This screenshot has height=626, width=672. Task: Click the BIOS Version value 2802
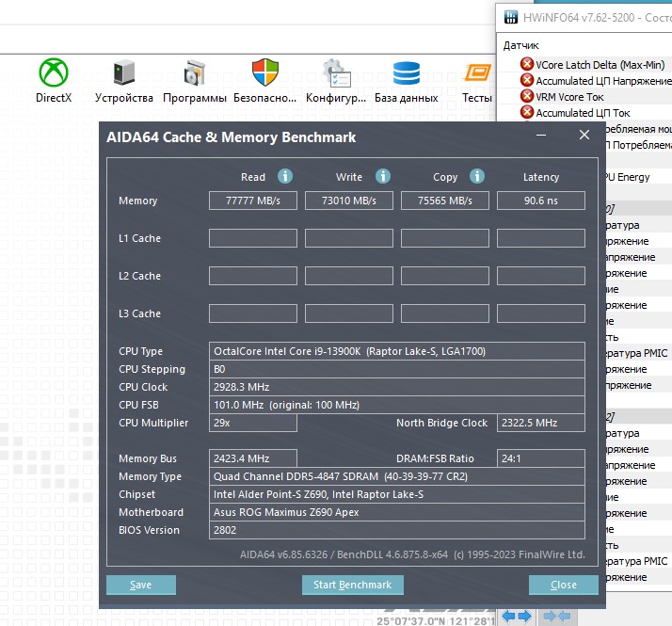click(397, 530)
